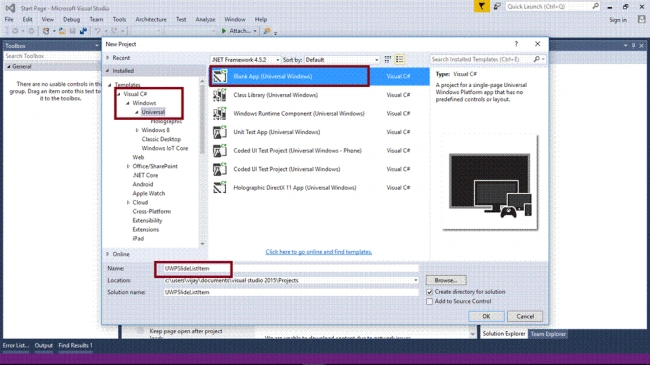Expand Office/SharePoint tree node
This screenshot has height=365, width=650.
click(x=128, y=166)
